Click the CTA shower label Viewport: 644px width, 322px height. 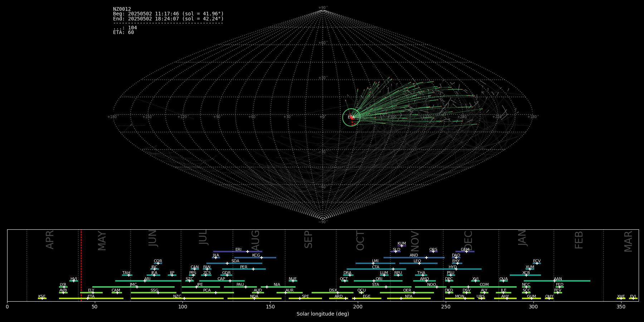point(375,267)
